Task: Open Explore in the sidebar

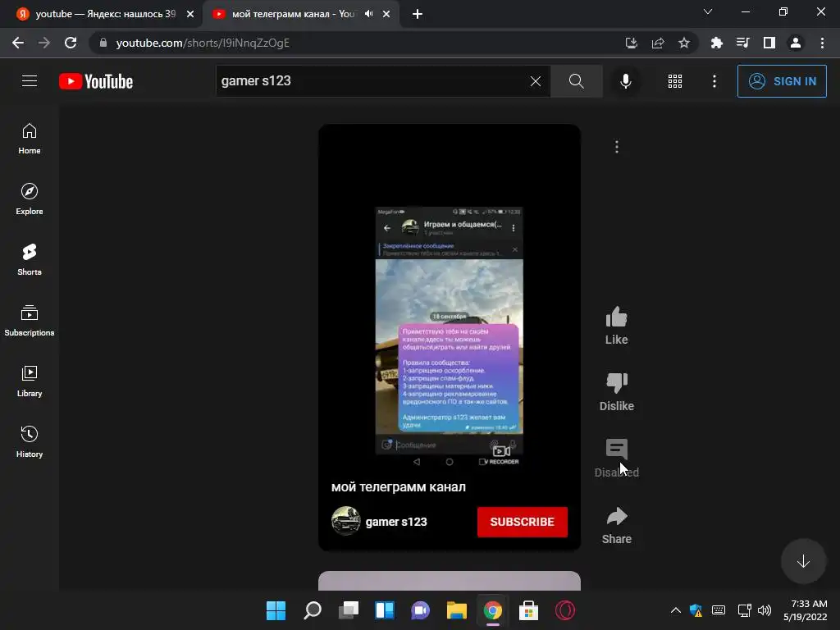Action: click(30, 200)
